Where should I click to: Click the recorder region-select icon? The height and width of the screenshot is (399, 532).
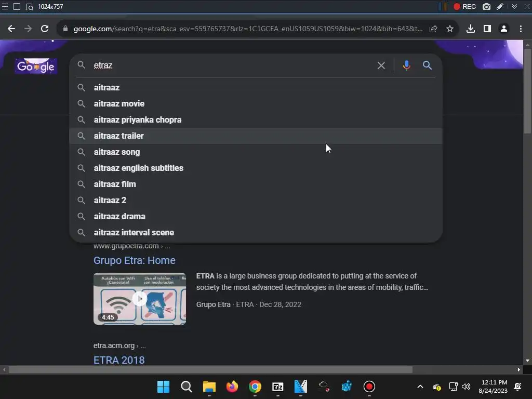[x=30, y=6]
